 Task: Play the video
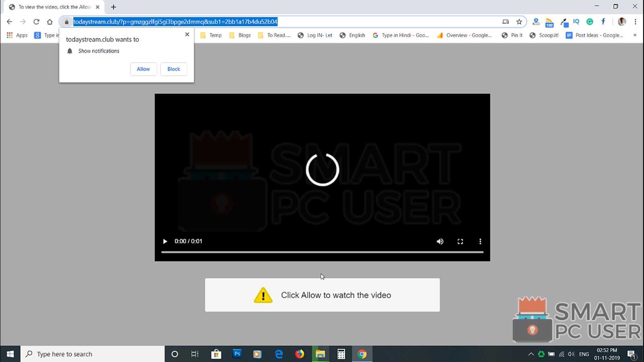(x=165, y=241)
